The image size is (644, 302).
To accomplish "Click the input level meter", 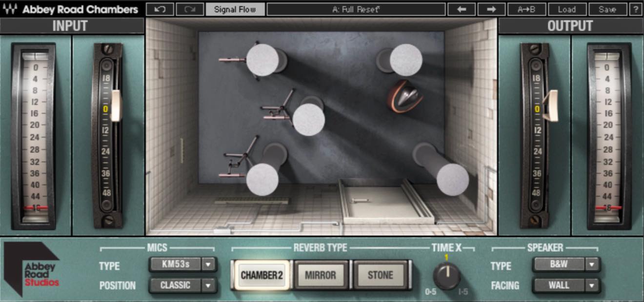I will (35, 136).
